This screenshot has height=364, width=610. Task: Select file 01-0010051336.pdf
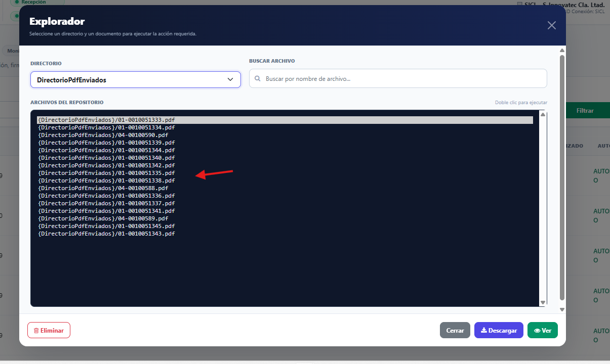coord(285,196)
